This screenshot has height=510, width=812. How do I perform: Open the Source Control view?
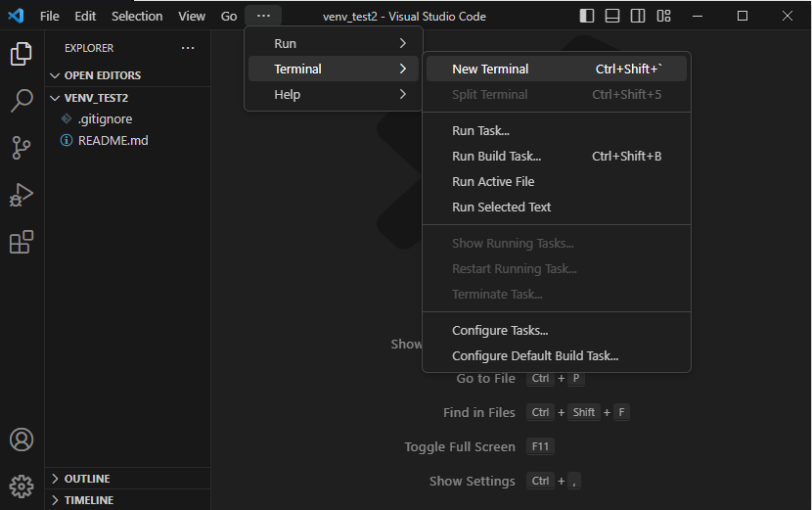[22, 148]
